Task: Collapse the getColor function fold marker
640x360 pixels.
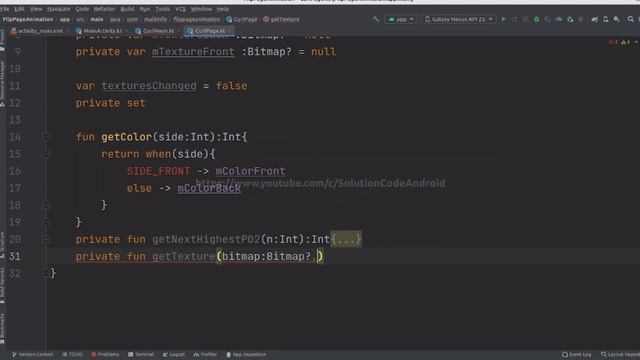Action: click(x=46, y=137)
